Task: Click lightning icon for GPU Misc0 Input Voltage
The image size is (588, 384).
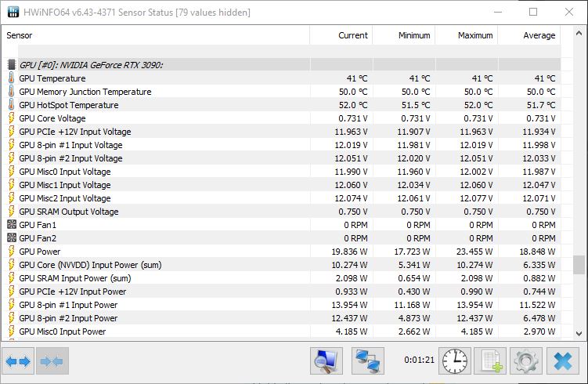Action: pos(12,171)
